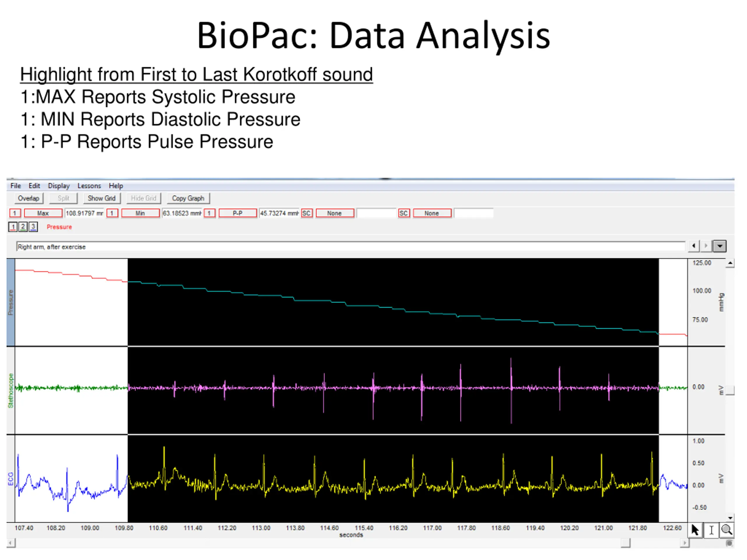This screenshot has width=747, height=560.
Task: Click the 125.00 pressure scale value
Action: [x=702, y=263]
